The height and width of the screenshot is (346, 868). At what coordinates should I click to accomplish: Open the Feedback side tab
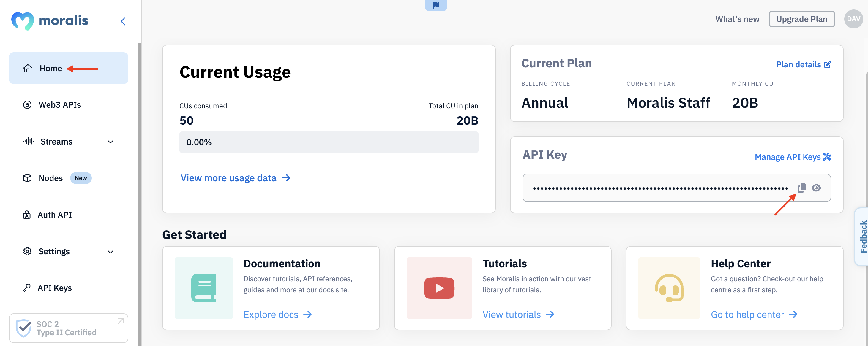(x=861, y=237)
